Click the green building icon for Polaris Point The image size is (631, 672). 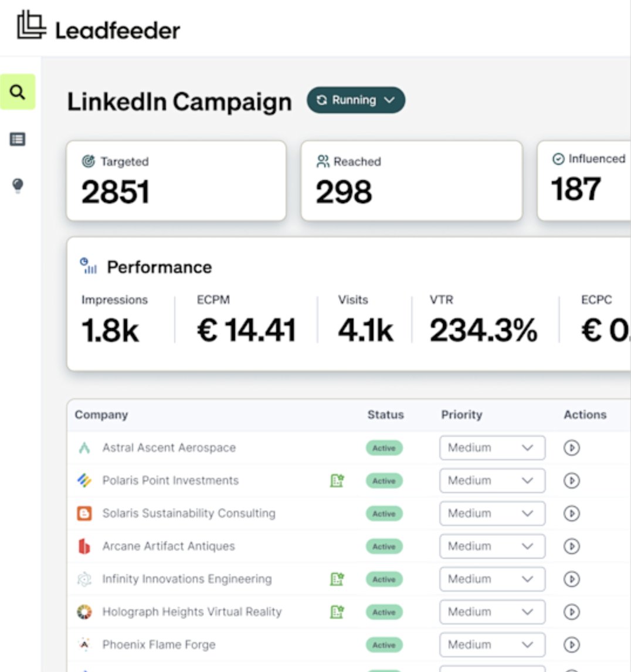tap(337, 480)
